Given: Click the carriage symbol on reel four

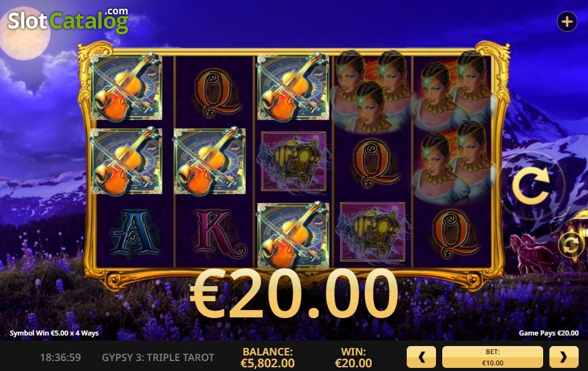Looking at the screenshot, I should pyautogui.click(x=372, y=232).
